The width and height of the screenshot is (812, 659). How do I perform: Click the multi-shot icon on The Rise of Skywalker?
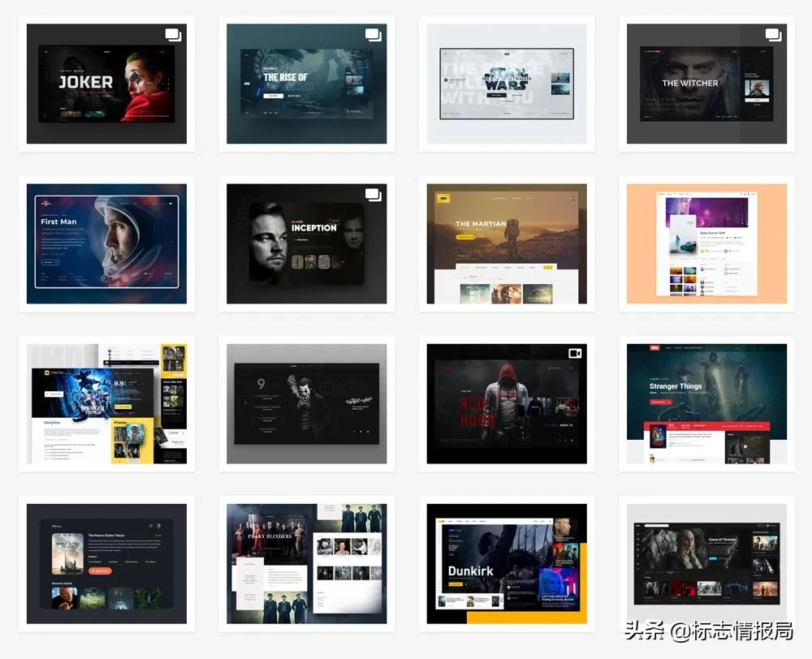(x=373, y=35)
